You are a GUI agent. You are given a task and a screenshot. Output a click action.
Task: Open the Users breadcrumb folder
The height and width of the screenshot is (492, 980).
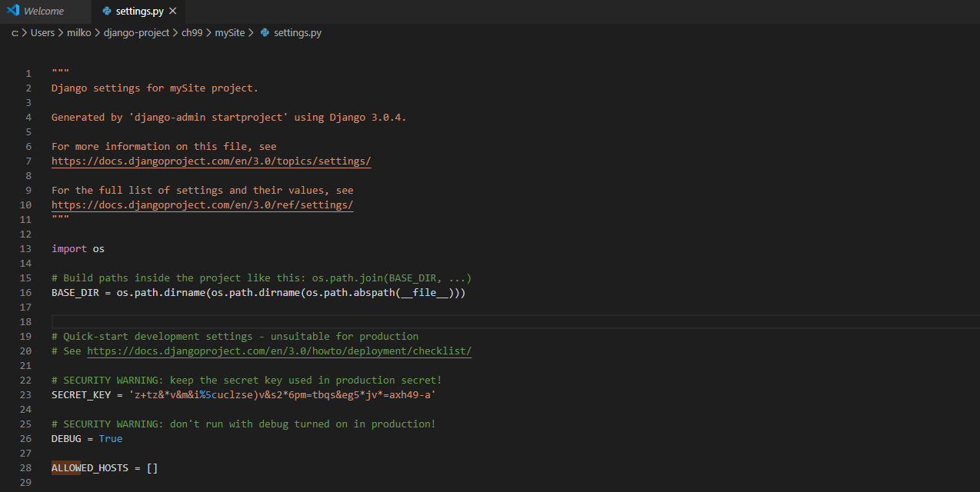pos(42,33)
